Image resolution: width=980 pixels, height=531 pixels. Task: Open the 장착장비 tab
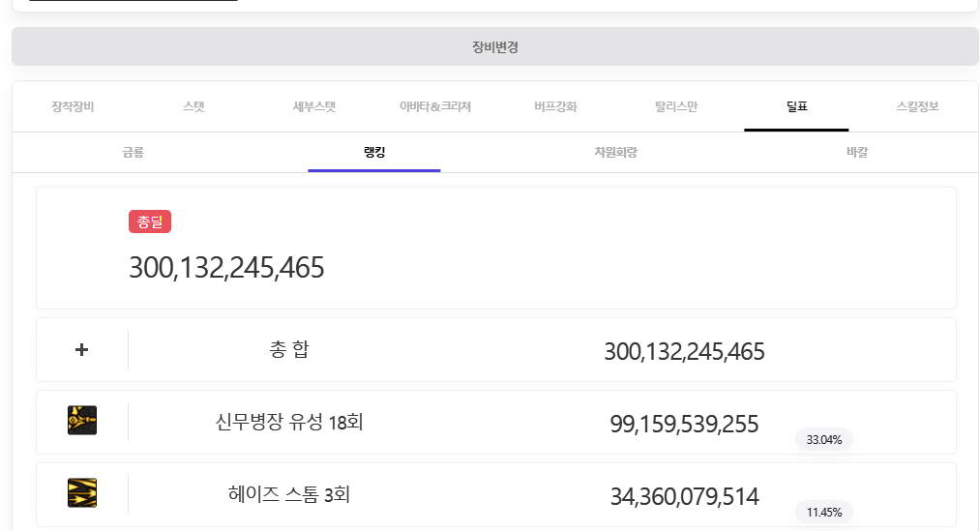point(73,106)
